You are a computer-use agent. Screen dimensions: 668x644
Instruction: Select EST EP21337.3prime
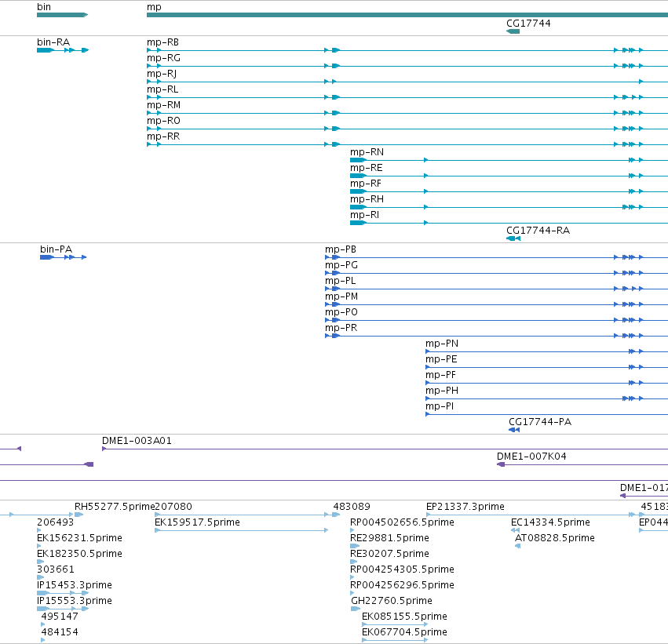click(x=465, y=507)
